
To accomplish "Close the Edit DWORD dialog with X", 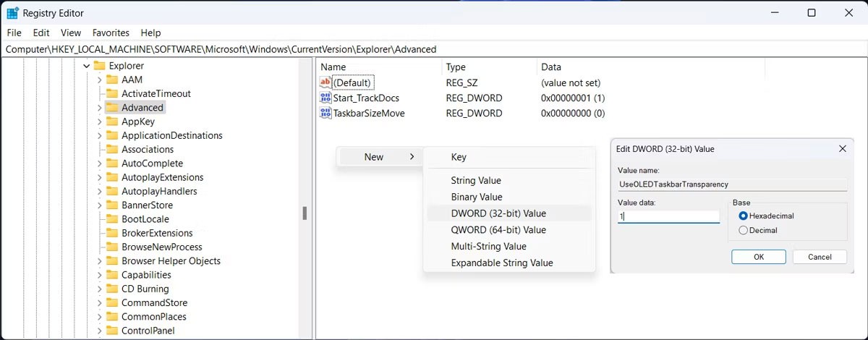I will pyautogui.click(x=842, y=149).
